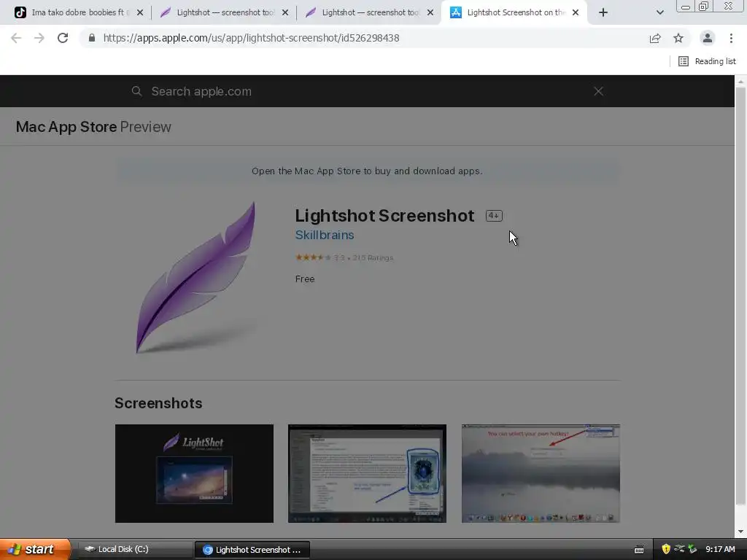Click the scrollbar up arrow
747x560 pixels.
click(740, 81)
